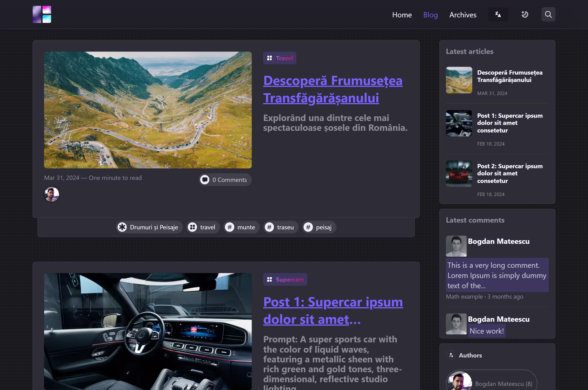Toggle dark mode theme switch
Viewport: 588px width, 390px height.
click(x=525, y=15)
